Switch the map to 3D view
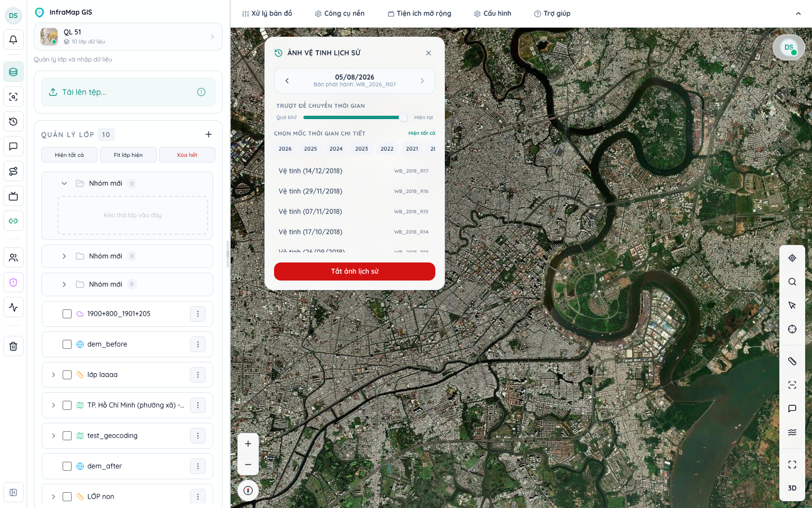The height and width of the screenshot is (508, 812). tap(792, 488)
